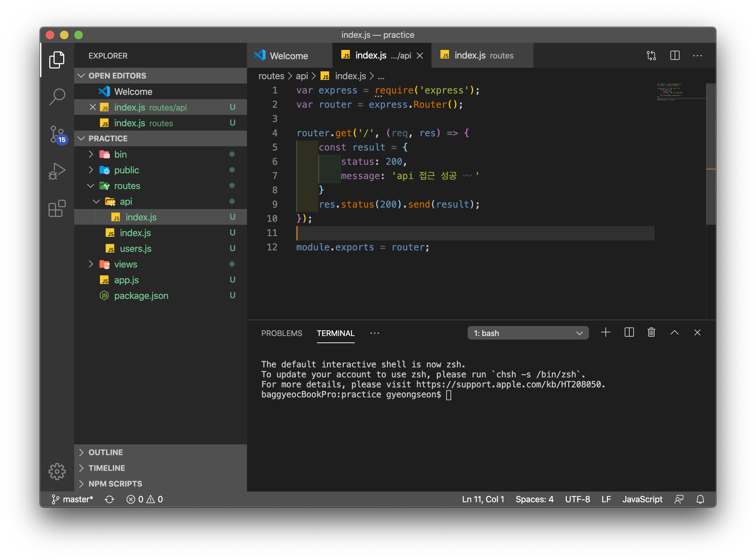Switch to the index.js routes tab
This screenshot has width=756, height=560.
pos(483,56)
